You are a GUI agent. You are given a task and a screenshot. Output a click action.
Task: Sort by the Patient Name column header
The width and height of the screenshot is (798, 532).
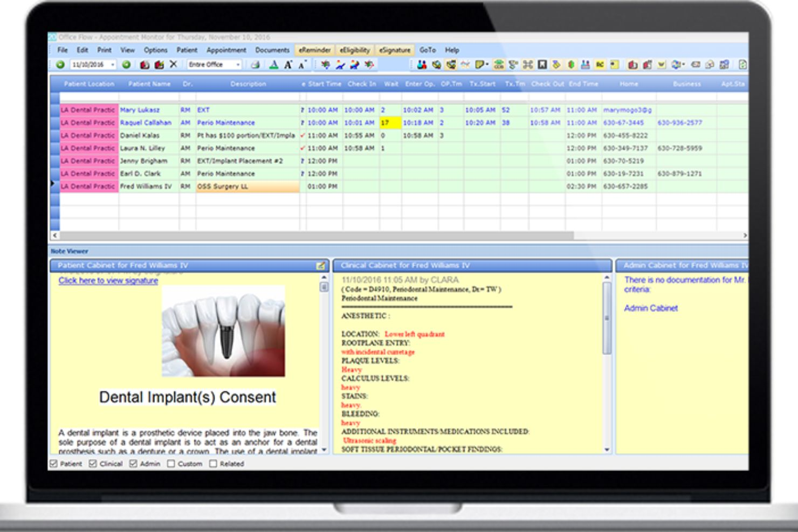pyautogui.click(x=149, y=84)
